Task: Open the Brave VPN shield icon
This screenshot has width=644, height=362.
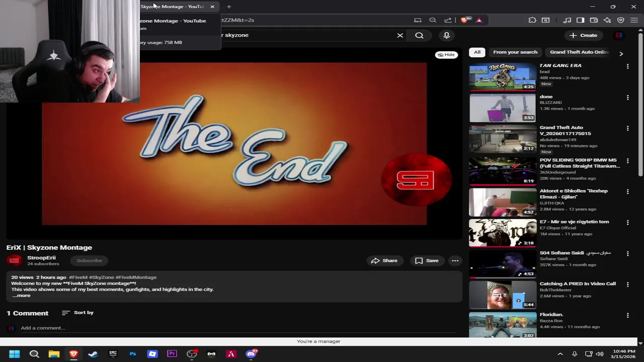Action: (x=621, y=20)
